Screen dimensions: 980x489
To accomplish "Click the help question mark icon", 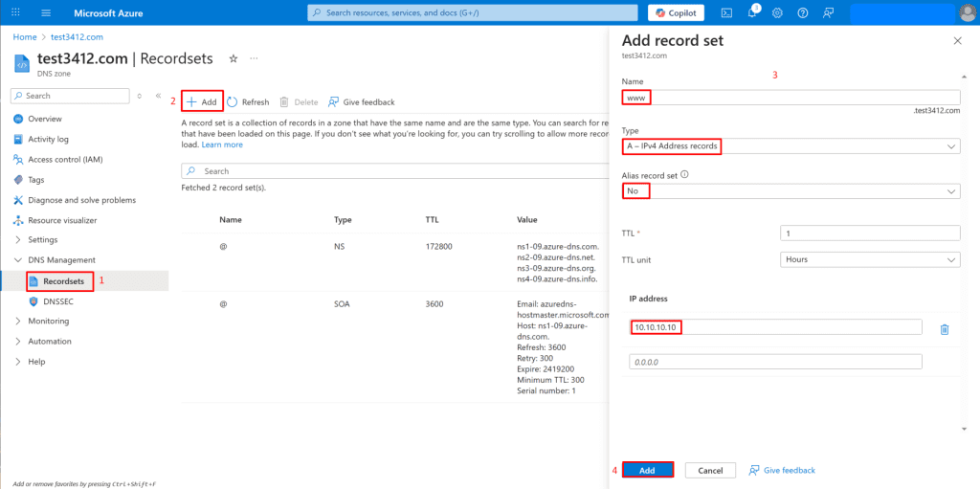I will tap(802, 12).
